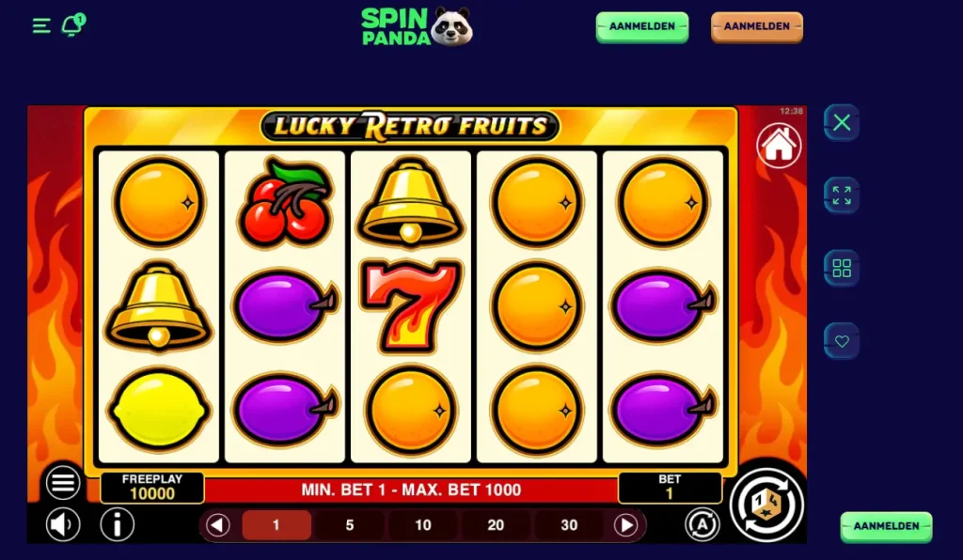This screenshot has width=963, height=560.
Task: Mute the game sound
Action: tap(63, 524)
